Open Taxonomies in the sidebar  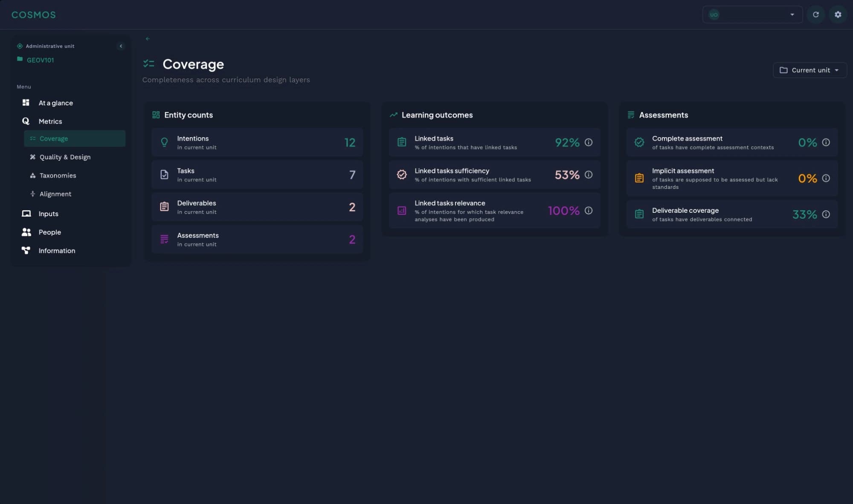coord(58,176)
